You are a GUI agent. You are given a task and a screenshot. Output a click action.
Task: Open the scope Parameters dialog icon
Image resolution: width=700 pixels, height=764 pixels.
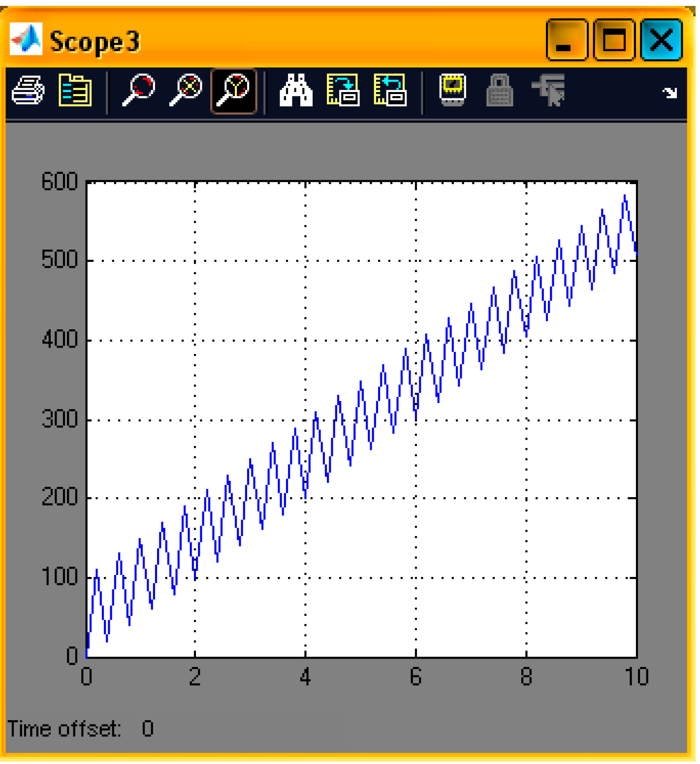75,91
